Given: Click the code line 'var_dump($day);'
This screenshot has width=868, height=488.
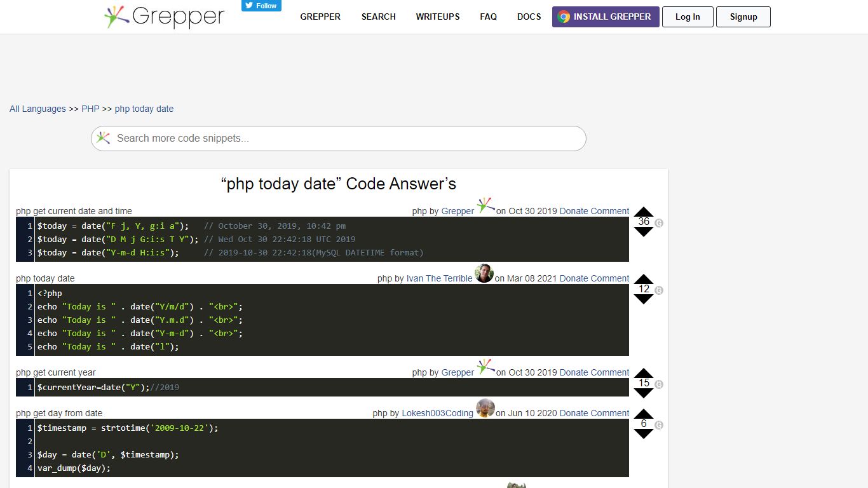Looking at the screenshot, I should tap(74, 468).
